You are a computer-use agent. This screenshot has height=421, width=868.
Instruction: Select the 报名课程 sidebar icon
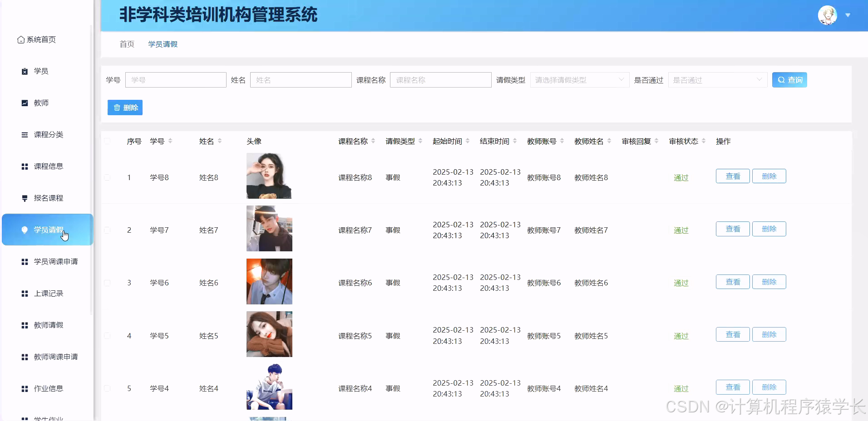coord(24,198)
